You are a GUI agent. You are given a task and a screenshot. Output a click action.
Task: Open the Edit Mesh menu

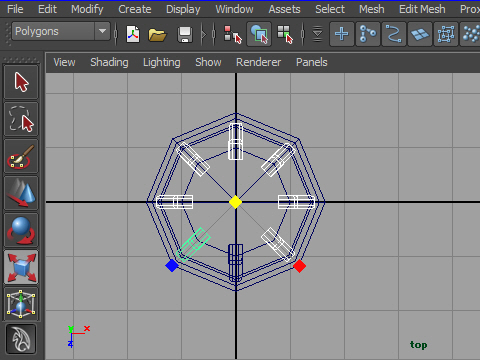coord(422,9)
